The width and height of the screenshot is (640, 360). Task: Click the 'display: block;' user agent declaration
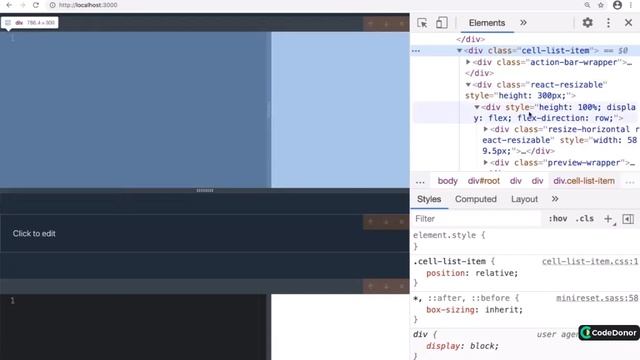(x=462, y=346)
